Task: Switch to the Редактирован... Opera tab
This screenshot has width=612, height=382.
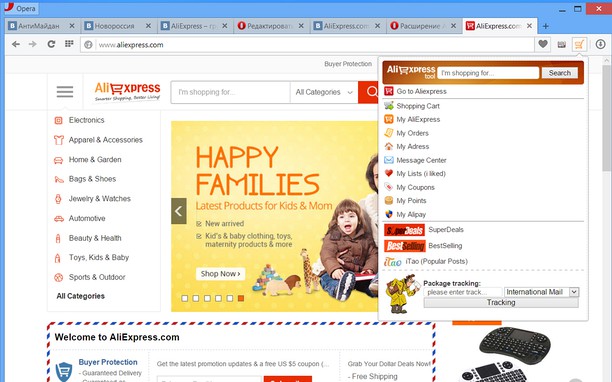Action: tap(271, 26)
